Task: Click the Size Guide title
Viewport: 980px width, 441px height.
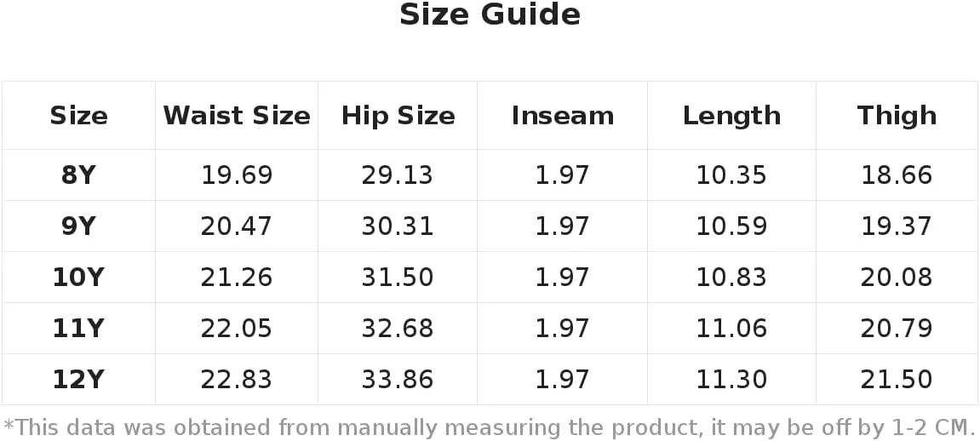Action: click(490, 15)
